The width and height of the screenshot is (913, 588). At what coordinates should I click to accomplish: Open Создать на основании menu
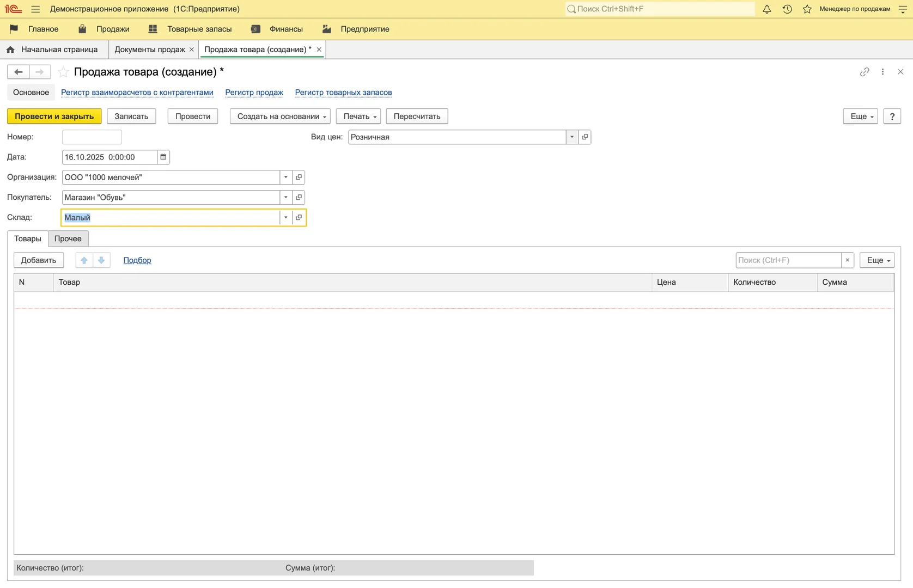(280, 117)
